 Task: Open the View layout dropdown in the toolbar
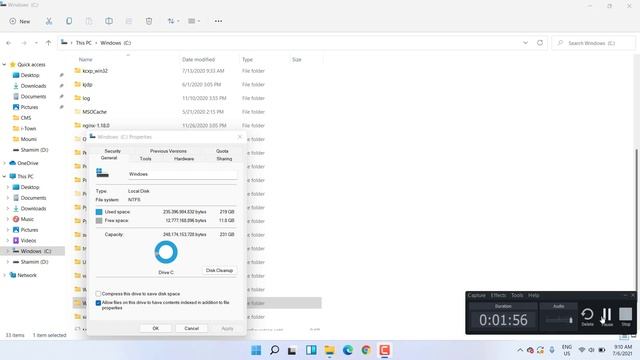(x=194, y=21)
